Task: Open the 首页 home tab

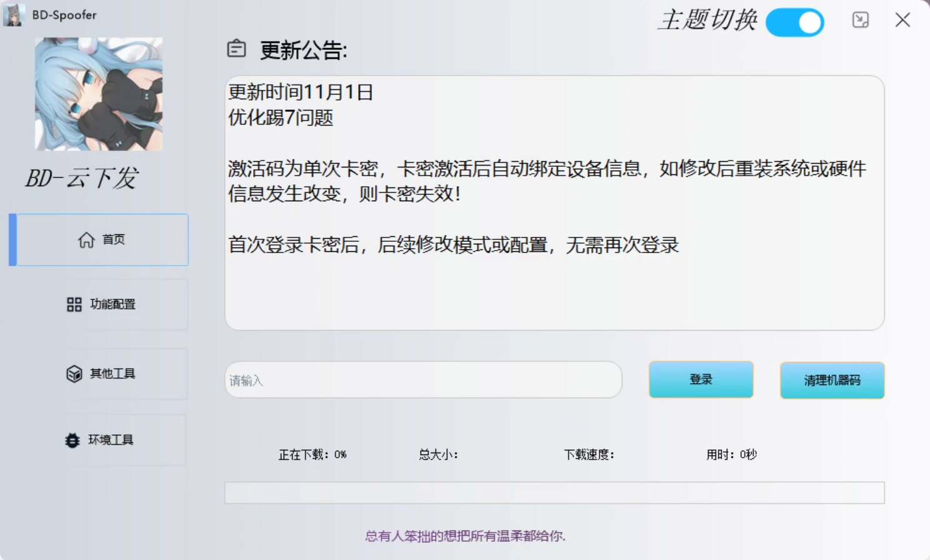Action: (x=102, y=240)
